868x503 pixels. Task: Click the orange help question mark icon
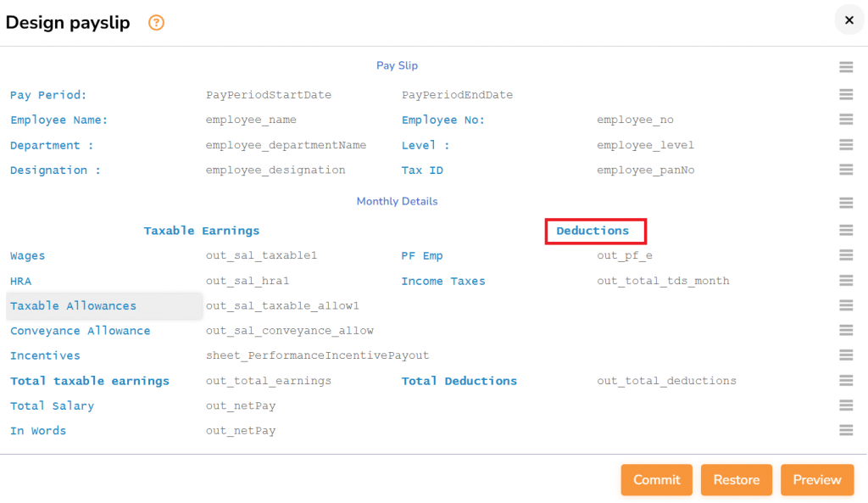pyautogui.click(x=156, y=23)
